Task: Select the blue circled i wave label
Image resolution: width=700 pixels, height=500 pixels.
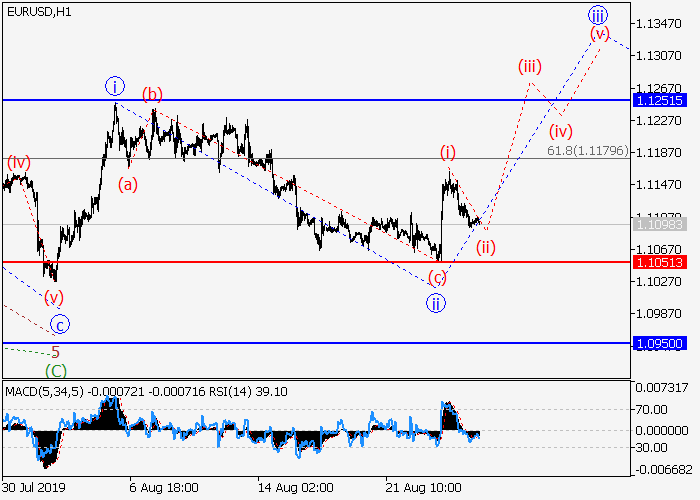Action: [x=114, y=86]
